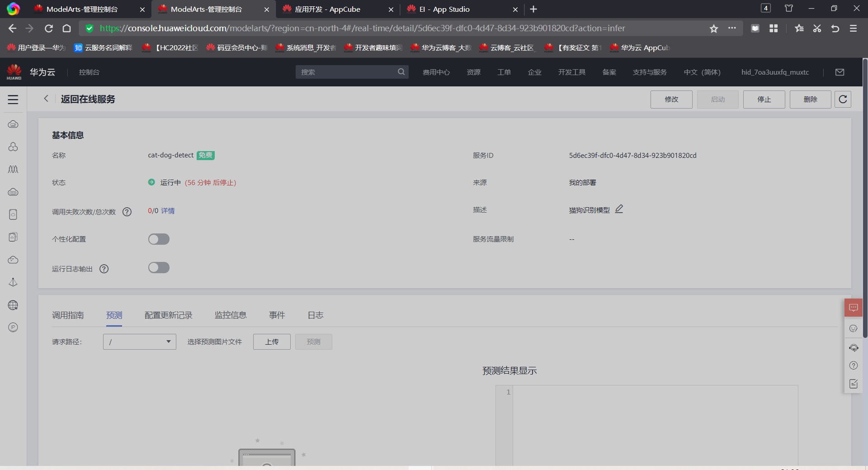Viewport: 868px width, 470px height.
Task: Navigate back in the browser
Action: coord(12,28)
